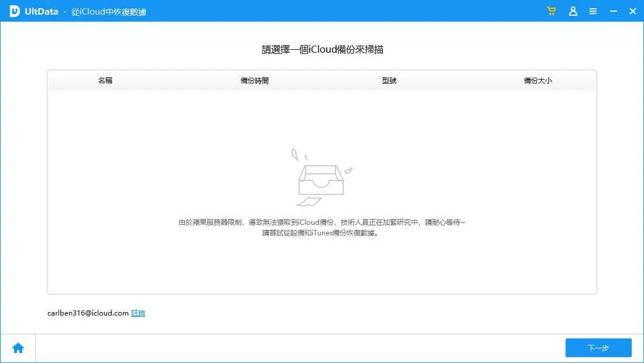
Task: Click the 請選擇一個iCloud備份來掃描 heading
Action: pos(323,50)
